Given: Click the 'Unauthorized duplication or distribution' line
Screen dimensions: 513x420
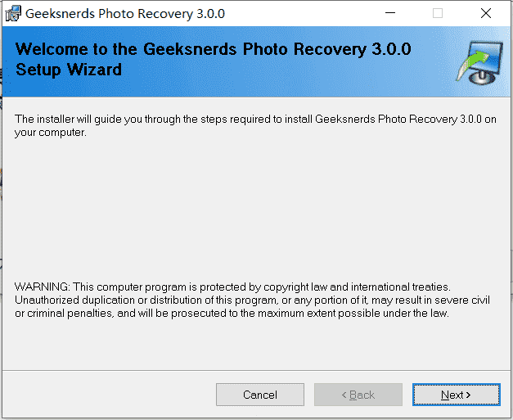Looking at the screenshot, I should click(x=252, y=300).
